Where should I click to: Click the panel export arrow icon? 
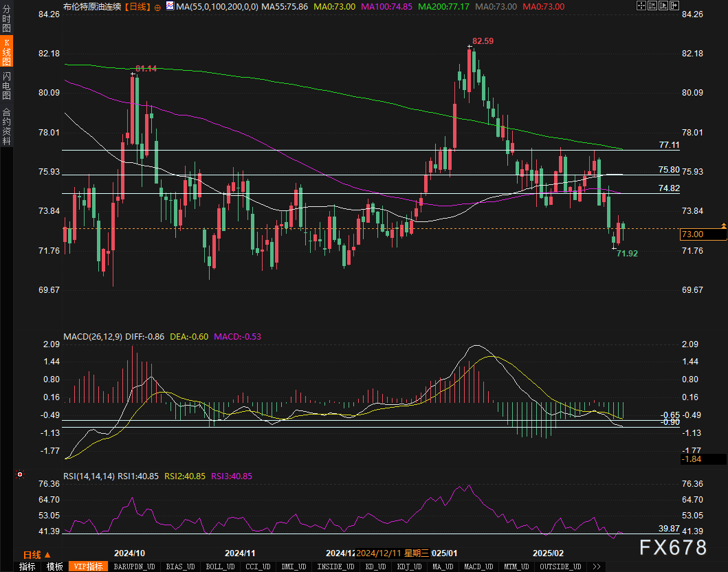(x=674, y=5)
